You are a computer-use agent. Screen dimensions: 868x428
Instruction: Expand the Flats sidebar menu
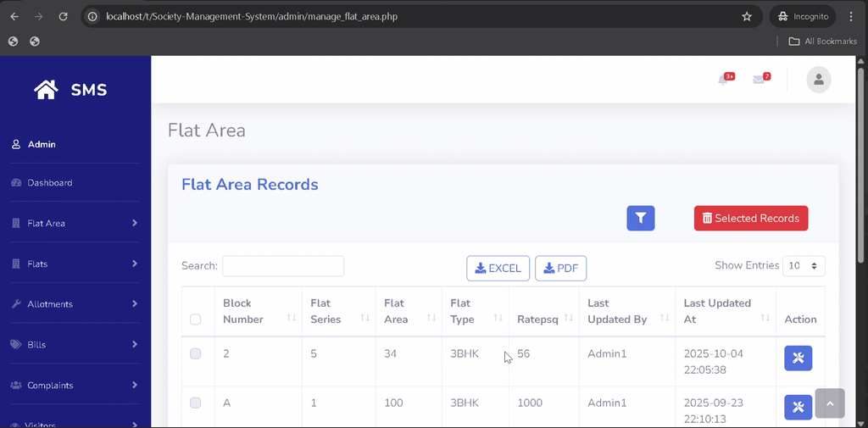[75, 264]
